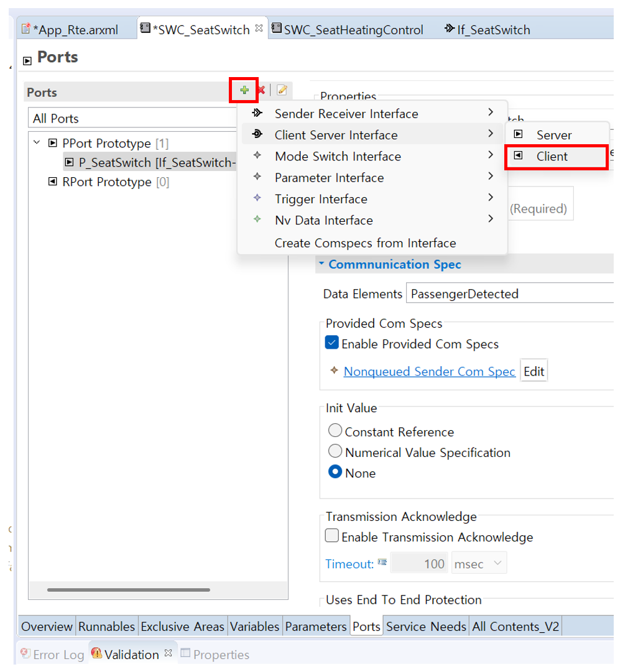Switch to the Runnables tab
Image resolution: width=633 pixels, height=672 pixels.
tap(107, 627)
